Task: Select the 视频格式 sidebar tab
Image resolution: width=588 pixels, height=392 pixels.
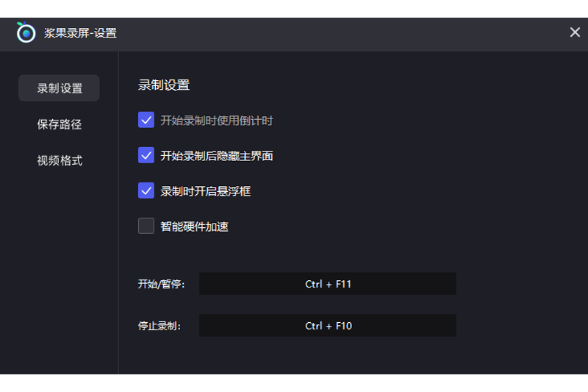Action: coord(60,160)
